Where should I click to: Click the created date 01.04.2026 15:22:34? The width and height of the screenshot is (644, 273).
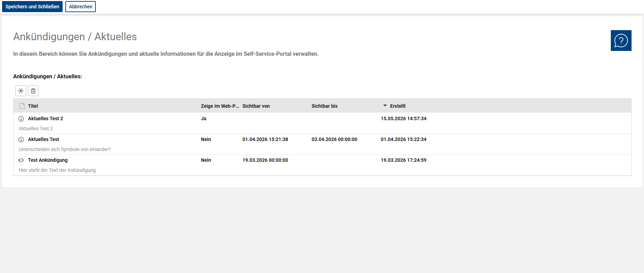(x=404, y=139)
